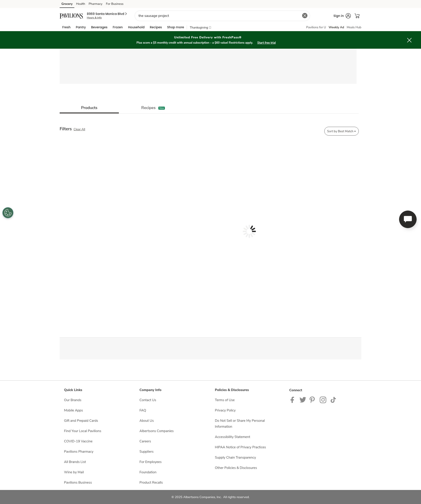
Task: Clear the search field with X icon
Action: click(305, 16)
